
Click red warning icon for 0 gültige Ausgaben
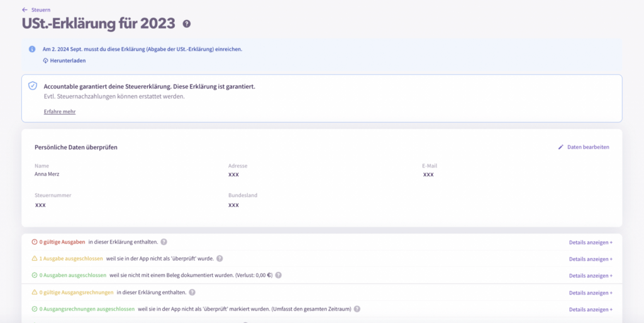coord(35,242)
